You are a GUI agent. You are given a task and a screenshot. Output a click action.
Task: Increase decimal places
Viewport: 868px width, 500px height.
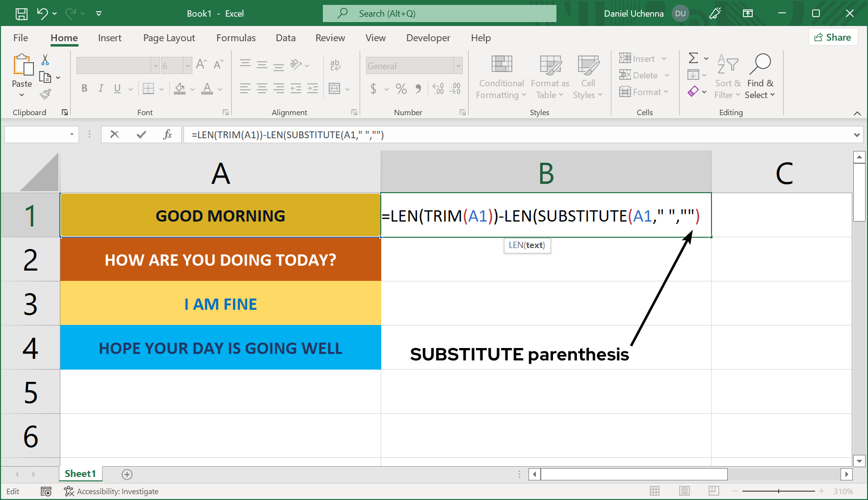point(437,89)
